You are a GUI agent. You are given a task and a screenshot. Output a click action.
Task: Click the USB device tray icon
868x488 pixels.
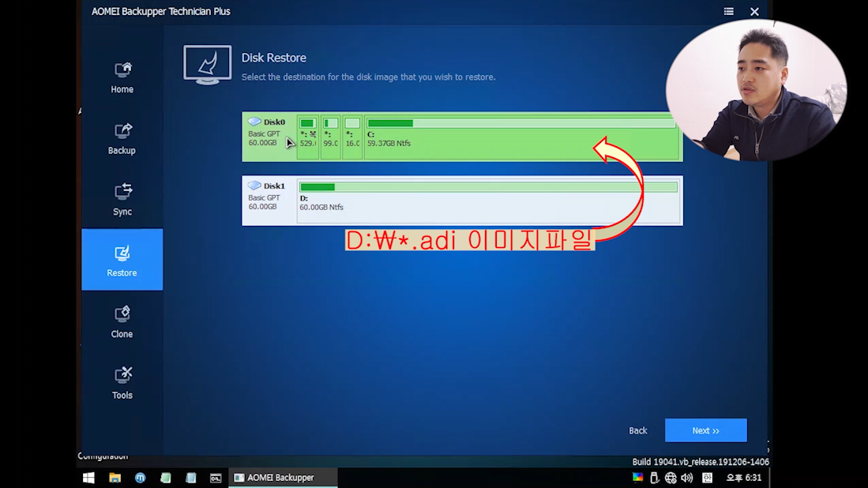(x=654, y=478)
